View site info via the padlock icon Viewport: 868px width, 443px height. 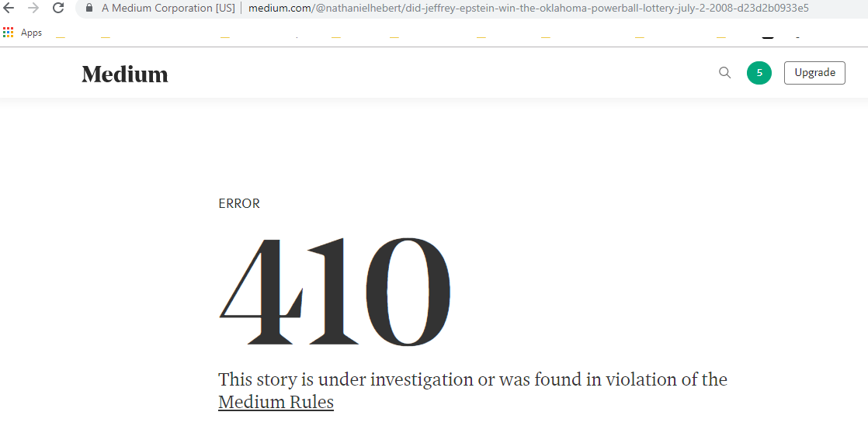click(x=89, y=8)
